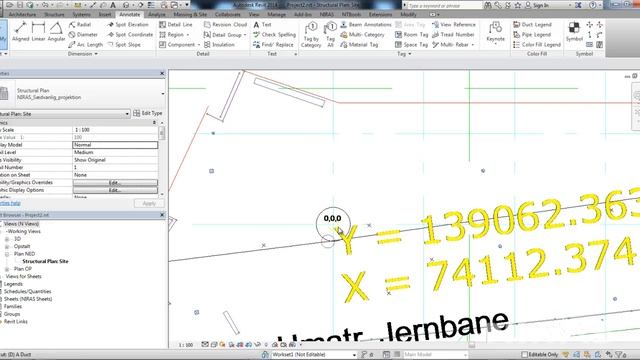Click Sign In in title bar
Viewport: 640px width, 360px height.
tap(536, 5)
